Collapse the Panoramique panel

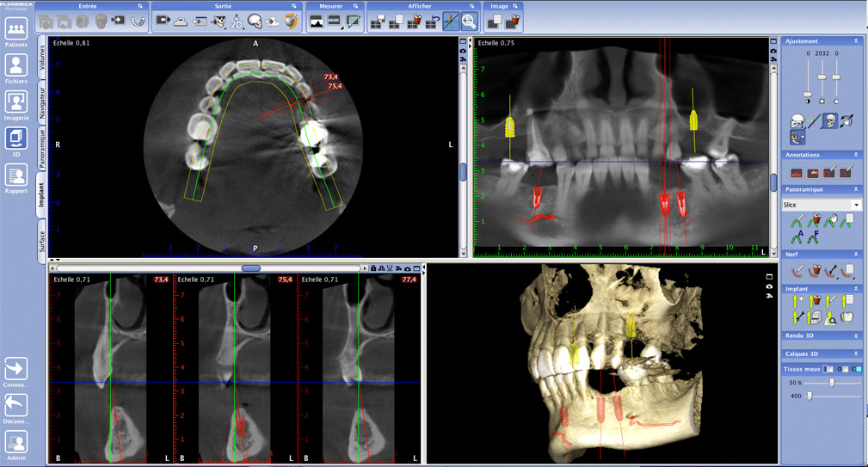click(x=856, y=189)
